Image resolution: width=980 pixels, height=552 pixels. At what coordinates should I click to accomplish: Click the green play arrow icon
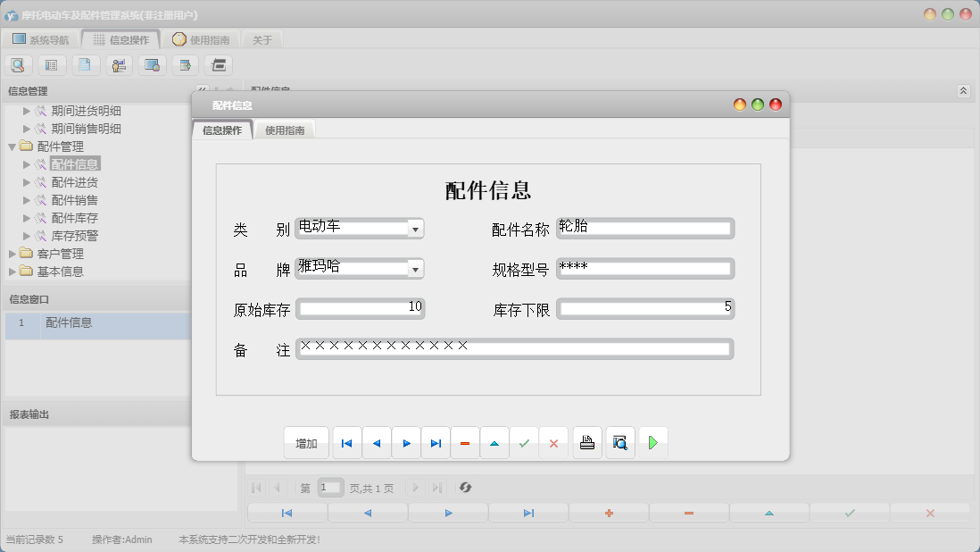(653, 443)
